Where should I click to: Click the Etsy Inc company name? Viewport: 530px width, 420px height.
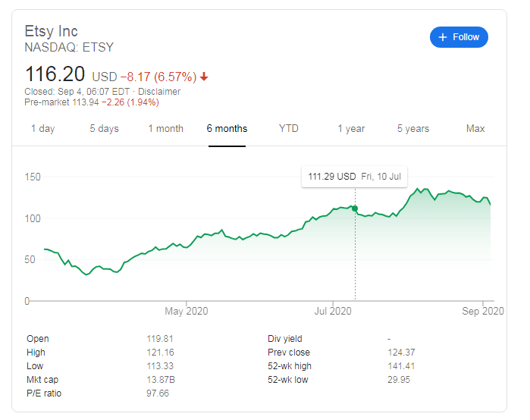pos(51,31)
